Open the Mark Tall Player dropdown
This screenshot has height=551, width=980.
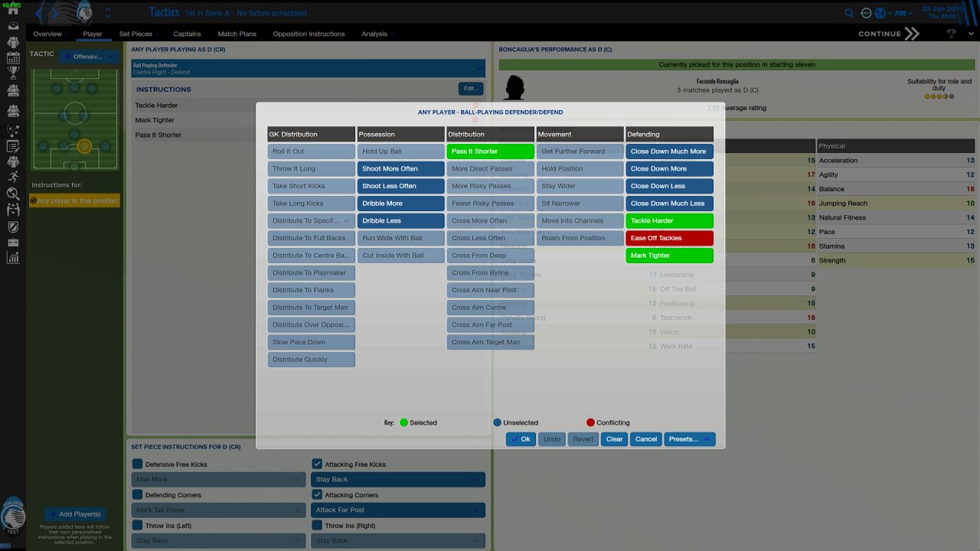coord(217,510)
